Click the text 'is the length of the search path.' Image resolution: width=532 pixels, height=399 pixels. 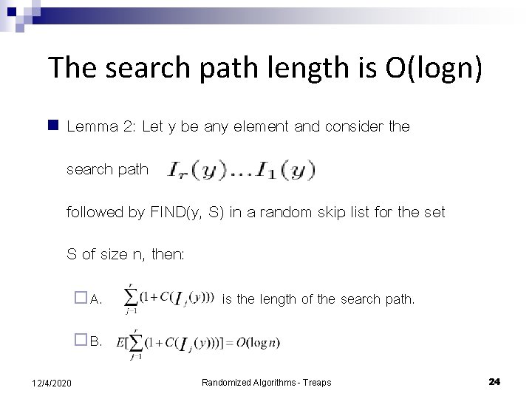coord(318,299)
